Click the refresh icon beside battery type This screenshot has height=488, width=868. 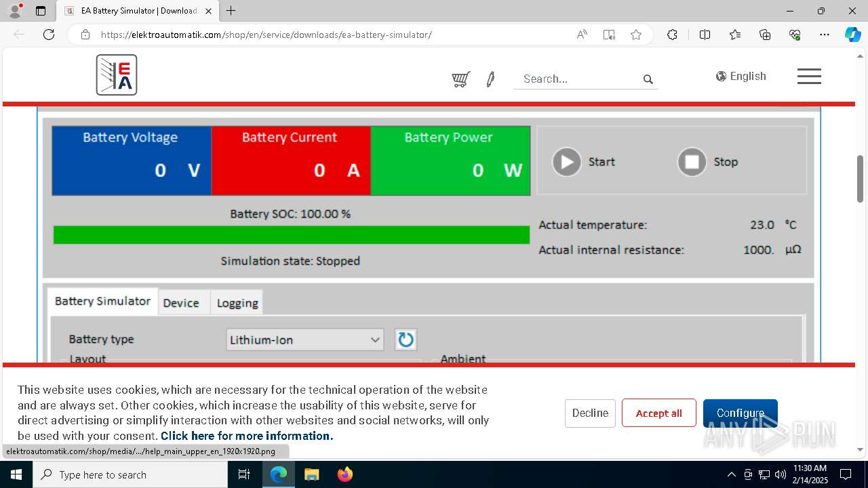point(406,340)
